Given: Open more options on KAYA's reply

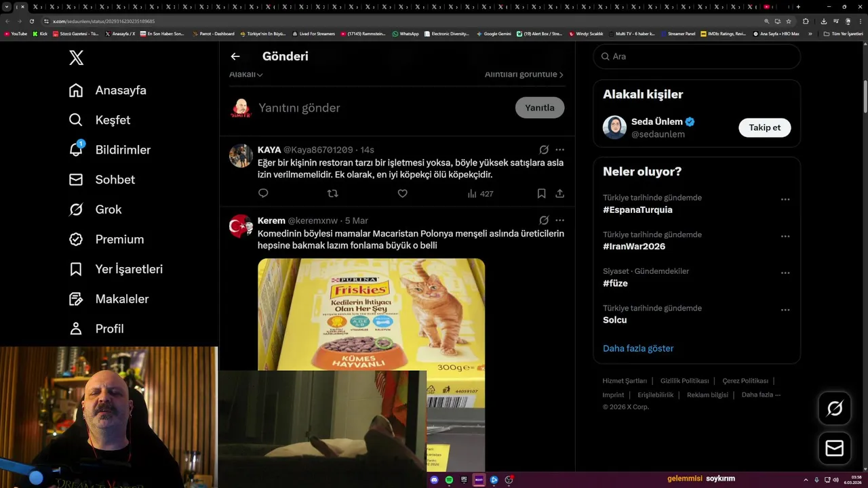Looking at the screenshot, I should (559, 150).
